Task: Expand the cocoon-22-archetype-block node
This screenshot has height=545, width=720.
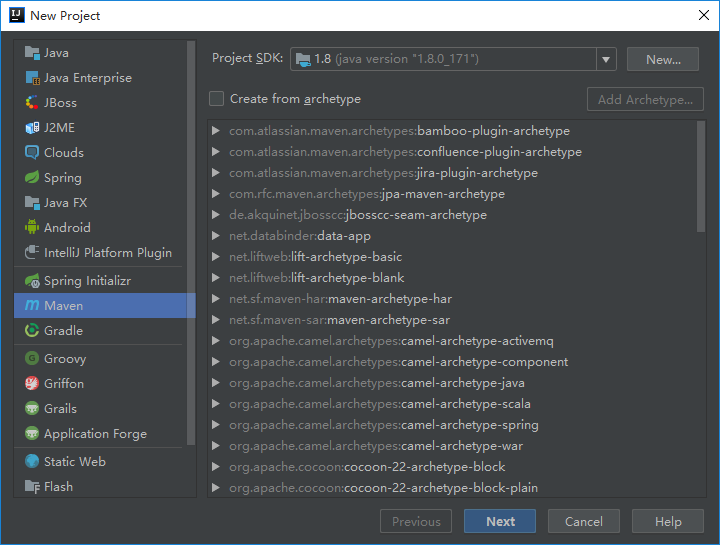Action: tap(215, 467)
